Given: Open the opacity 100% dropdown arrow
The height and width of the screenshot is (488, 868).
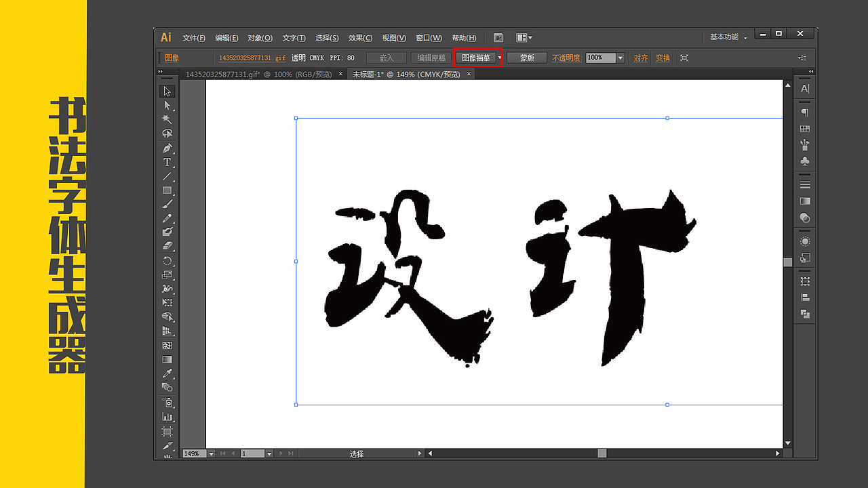Looking at the screenshot, I should coord(620,58).
